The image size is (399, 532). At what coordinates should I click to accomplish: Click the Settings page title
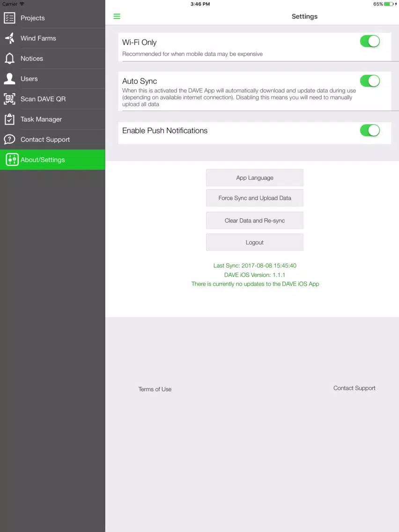(304, 16)
